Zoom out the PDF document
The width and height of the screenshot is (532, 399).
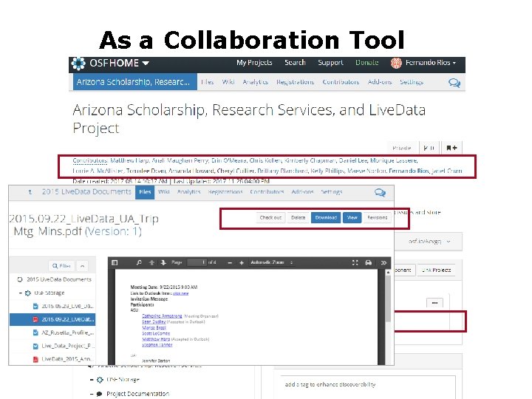pyautogui.click(x=230, y=262)
